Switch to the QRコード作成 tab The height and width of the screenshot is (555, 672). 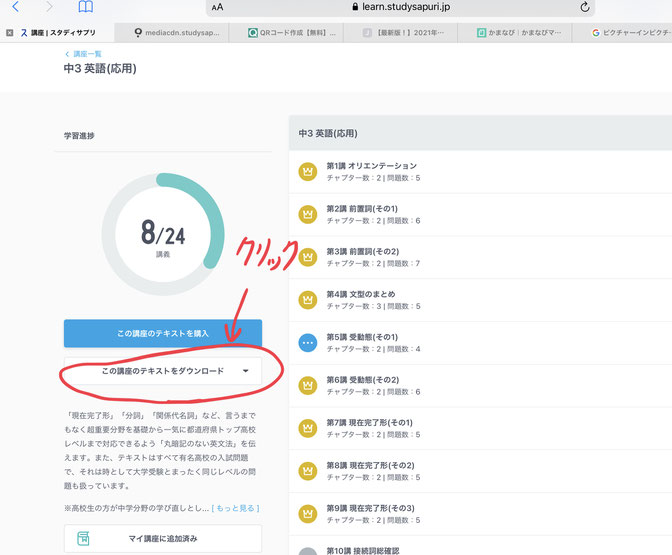pyautogui.click(x=292, y=33)
